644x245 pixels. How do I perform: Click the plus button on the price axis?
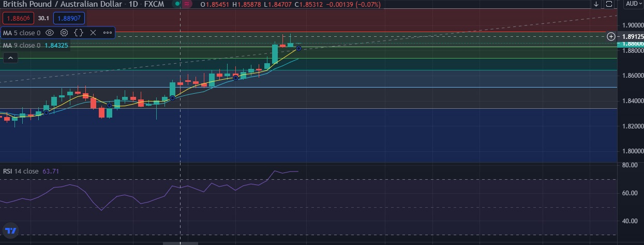click(611, 36)
